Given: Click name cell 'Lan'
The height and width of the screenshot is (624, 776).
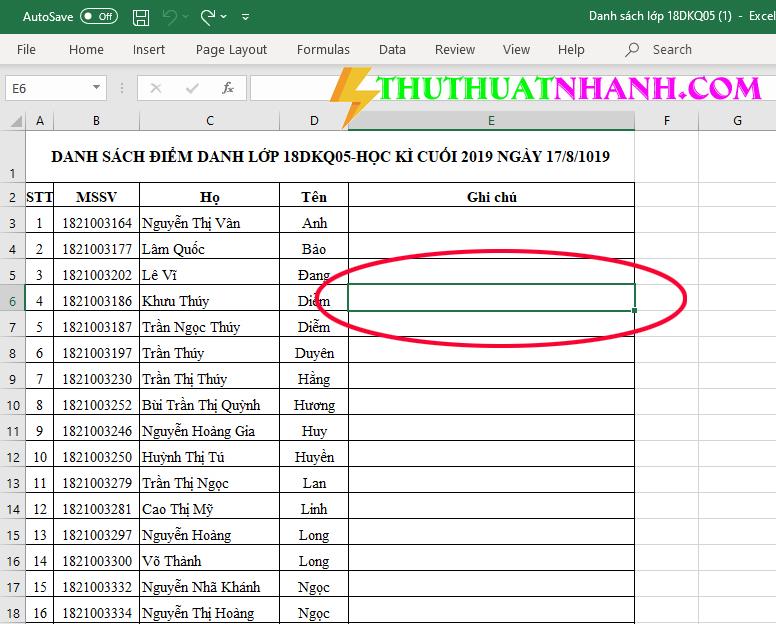Looking at the screenshot, I should click(314, 480).
